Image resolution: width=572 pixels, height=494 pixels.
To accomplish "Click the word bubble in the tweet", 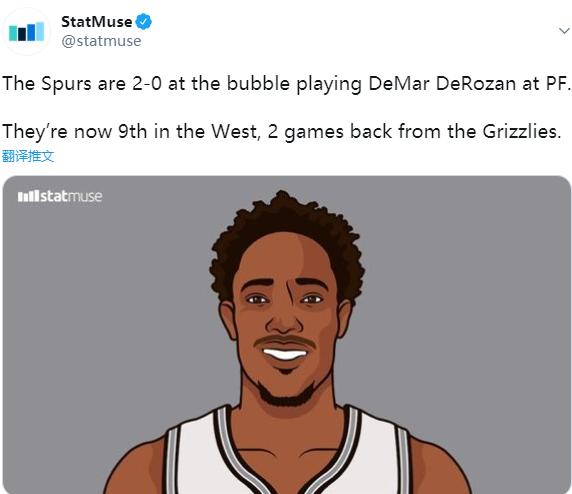I will point(258,84).
